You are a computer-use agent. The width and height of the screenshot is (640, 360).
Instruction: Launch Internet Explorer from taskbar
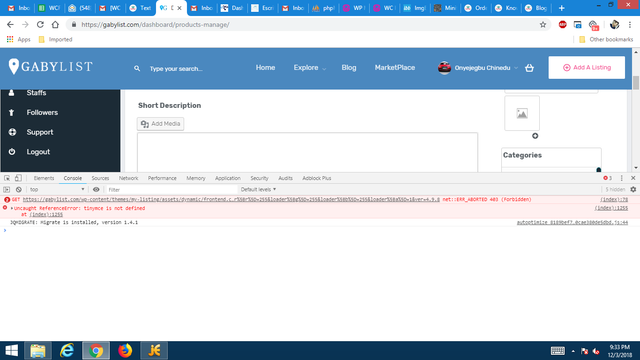click(x=67, y=351)
